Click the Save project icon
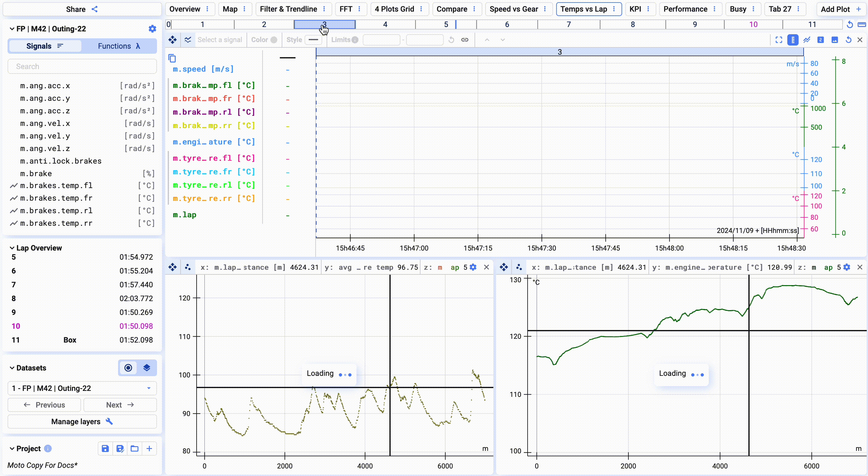 point(105,448)
